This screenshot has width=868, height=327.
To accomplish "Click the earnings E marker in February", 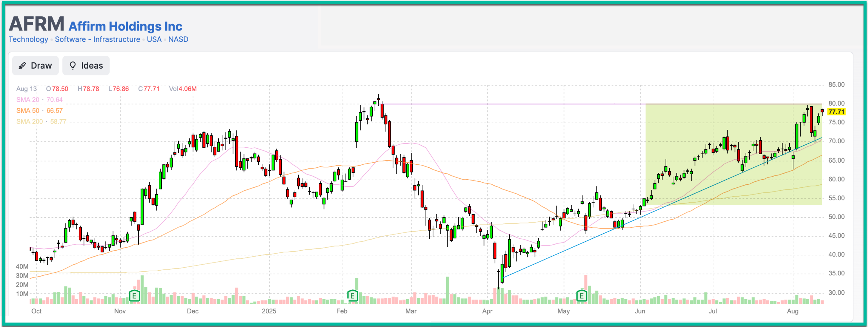I will pos(353,296).
